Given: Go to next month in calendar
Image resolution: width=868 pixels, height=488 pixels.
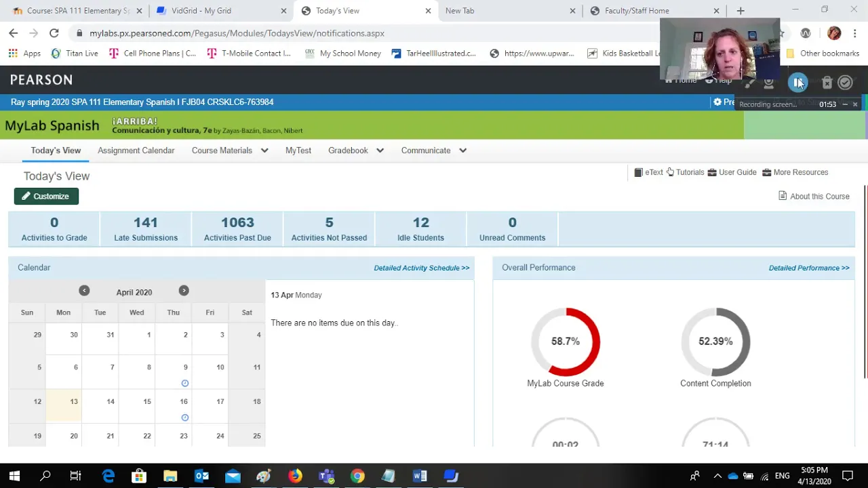Looking at the screenshot, I should pyautogui.click(x=184, y=291).
